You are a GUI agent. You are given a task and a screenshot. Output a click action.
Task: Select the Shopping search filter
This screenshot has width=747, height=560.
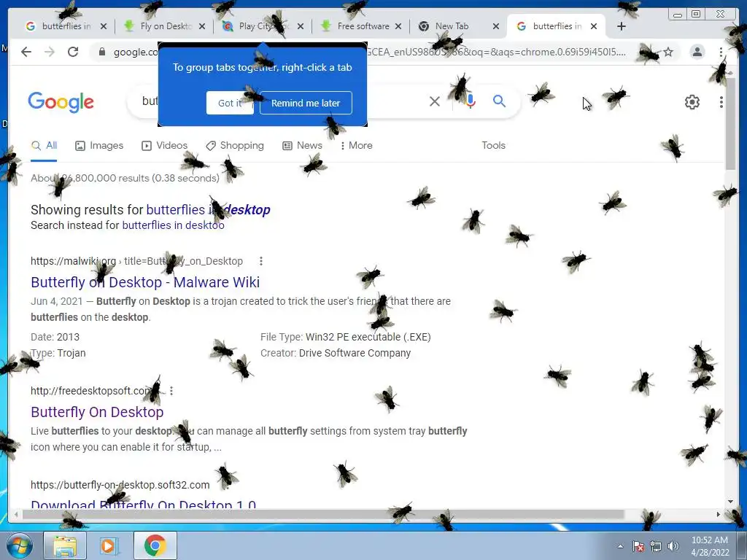point(235,145)
